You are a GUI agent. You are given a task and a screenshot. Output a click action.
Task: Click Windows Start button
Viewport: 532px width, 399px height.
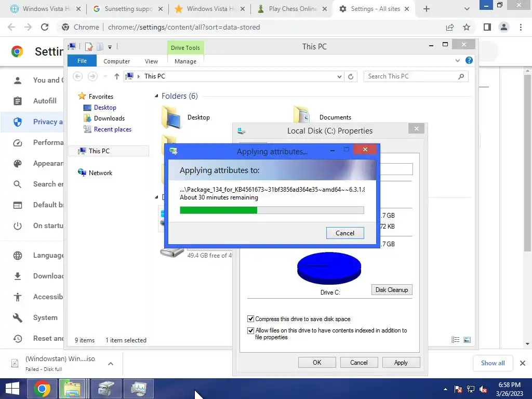coord(12,389)
